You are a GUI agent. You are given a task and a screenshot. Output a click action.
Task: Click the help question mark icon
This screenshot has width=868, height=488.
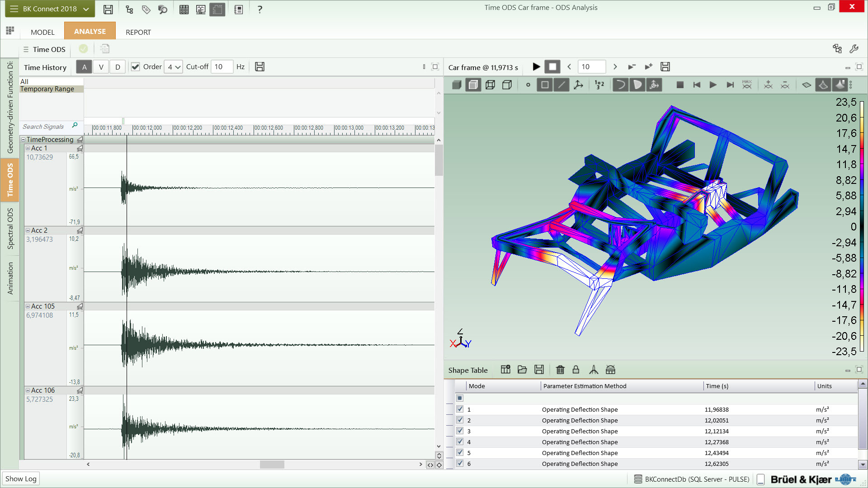pos(259,9)
